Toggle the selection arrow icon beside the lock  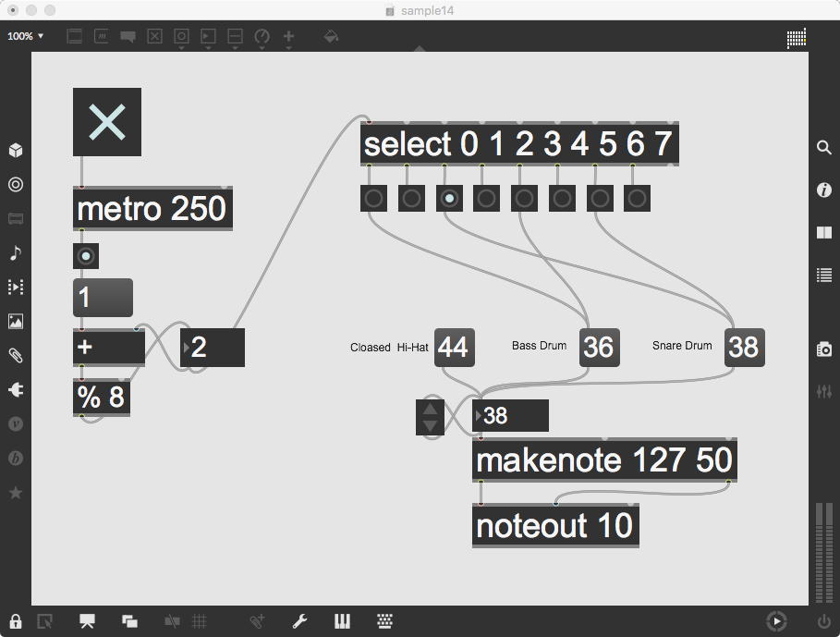[44, 621]
